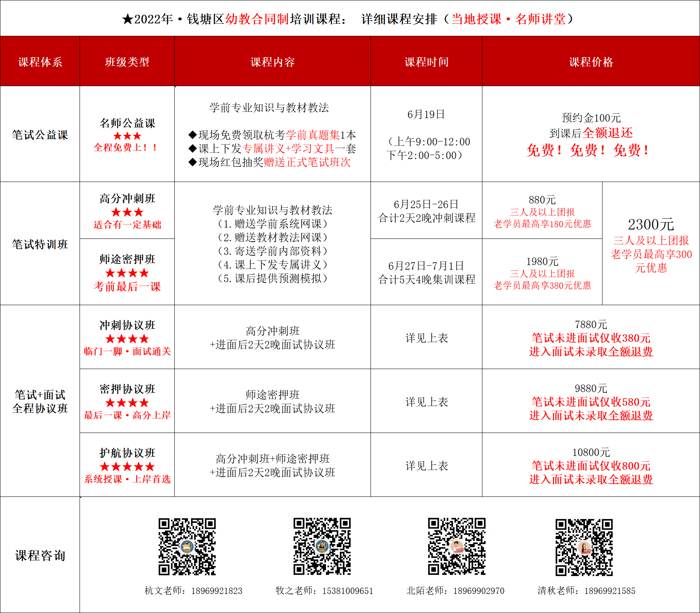Image resolution: width=700 pixels, height=613 pixels.
Task: Click 现场红包抽奖赠送正式笔试班次 line
Action: tap(269, 162)
